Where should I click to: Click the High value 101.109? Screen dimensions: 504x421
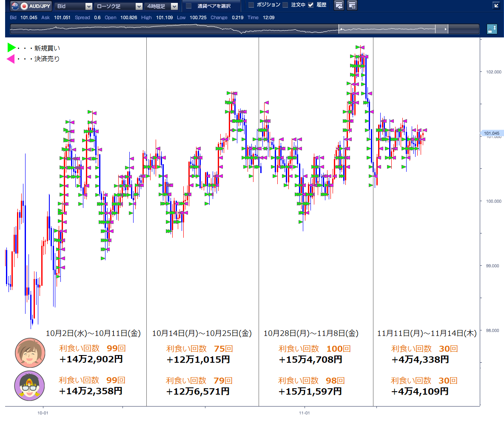(x=164, y=18)
